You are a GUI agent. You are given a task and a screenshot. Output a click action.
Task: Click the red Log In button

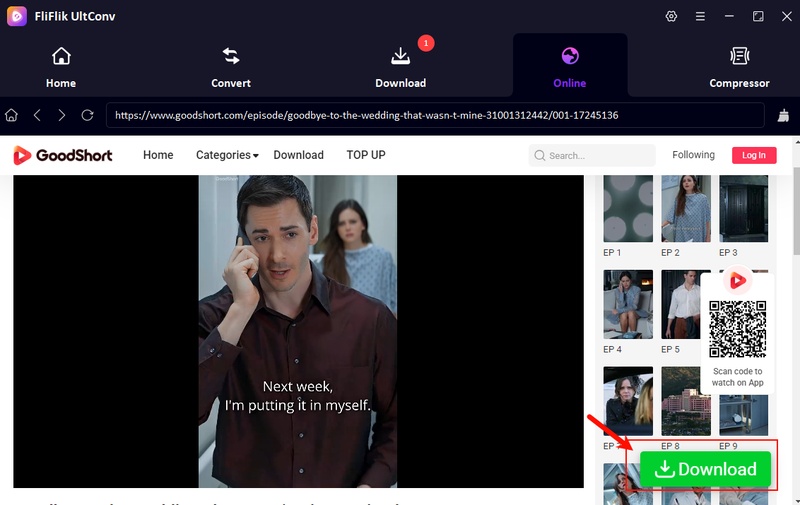click(x=754, y=155)
